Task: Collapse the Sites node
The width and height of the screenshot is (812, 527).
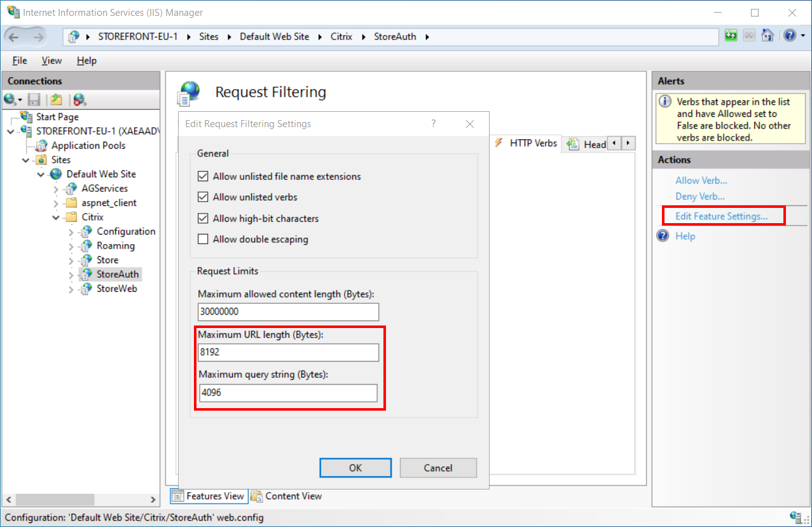Action: coord(26,160)
